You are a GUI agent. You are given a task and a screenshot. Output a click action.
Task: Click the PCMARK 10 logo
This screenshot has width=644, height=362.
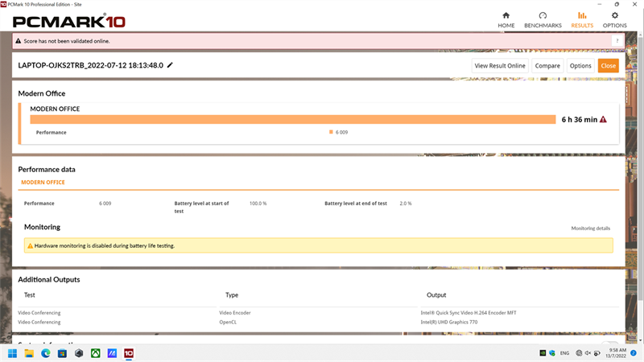[x=69, y=22]
